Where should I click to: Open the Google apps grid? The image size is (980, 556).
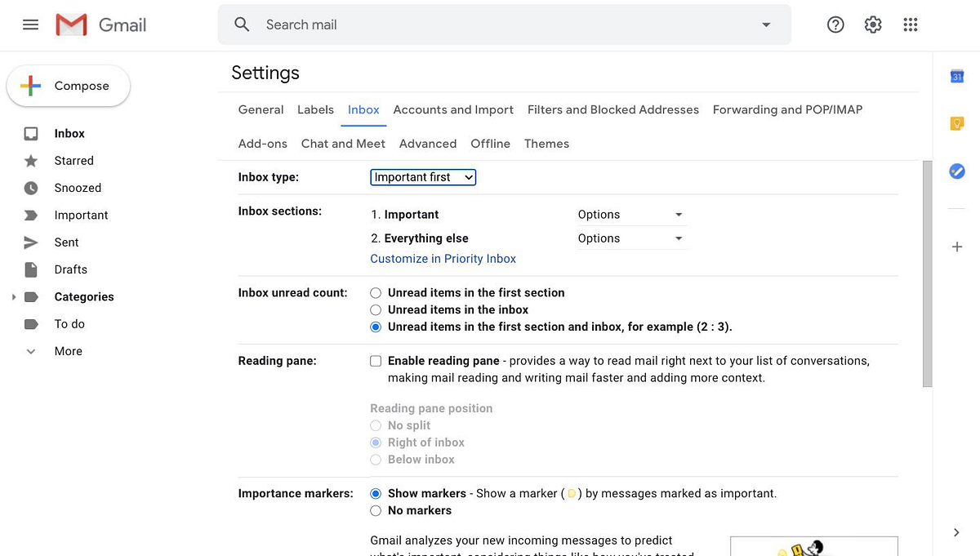click(x=911, y=24)
